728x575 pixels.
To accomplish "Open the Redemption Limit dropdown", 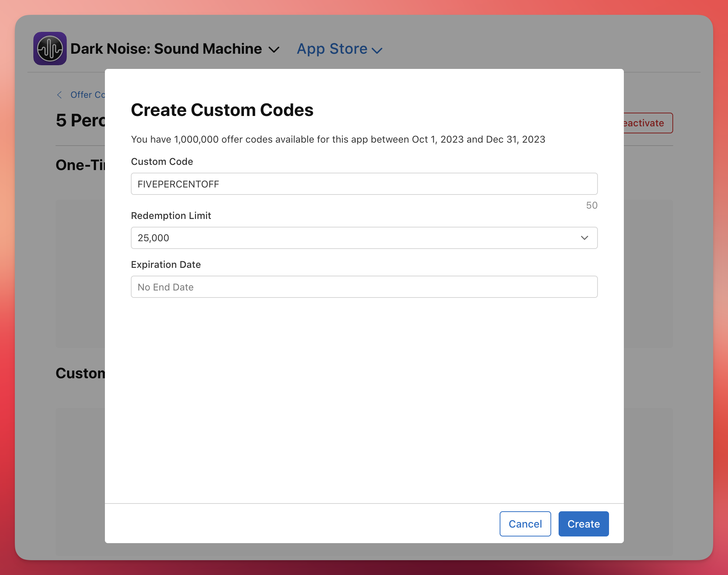I will coord(364,238).
